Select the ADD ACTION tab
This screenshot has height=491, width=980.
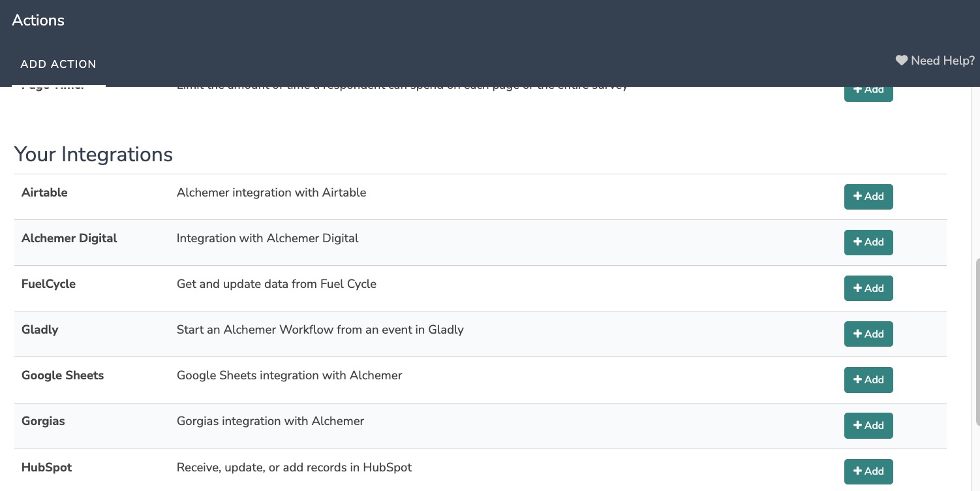coord(58,64)
